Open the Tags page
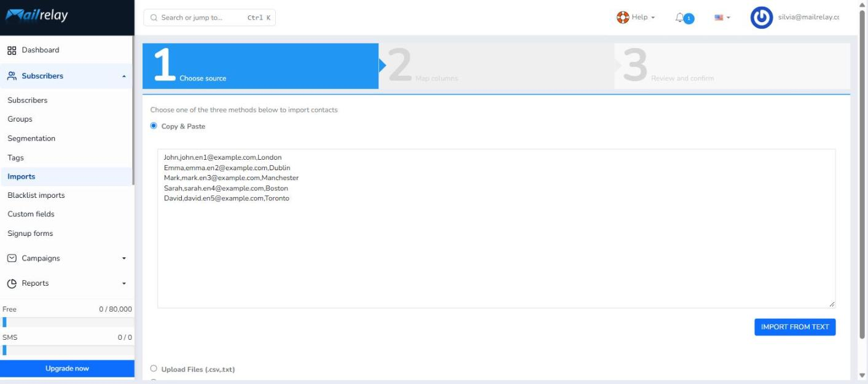This screenshot has height=384, width=868. 15,158
